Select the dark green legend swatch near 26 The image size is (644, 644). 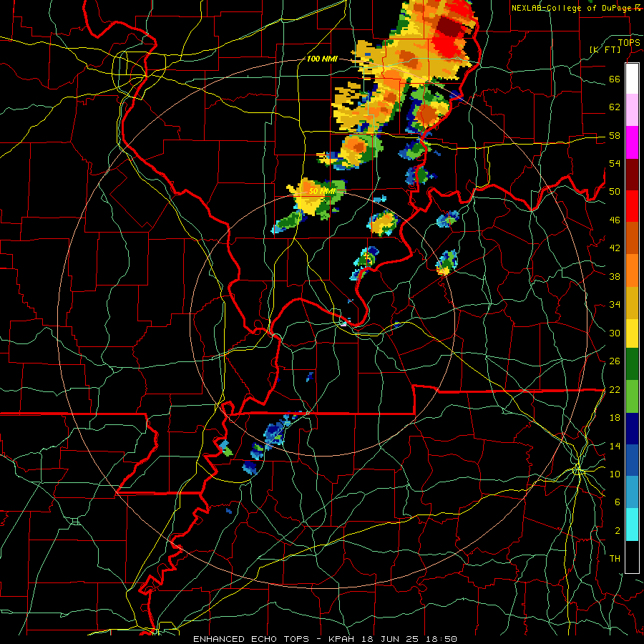pyautogui.click(x=632, y=364)
